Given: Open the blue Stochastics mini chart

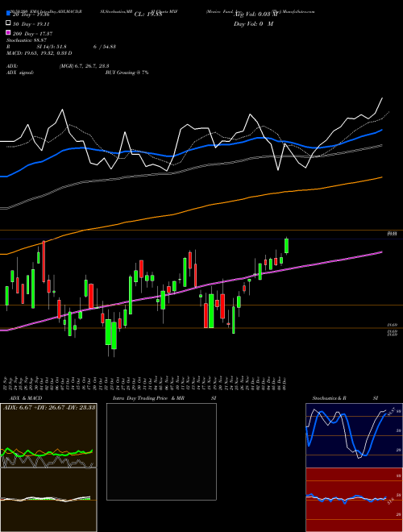Looking at the screenshot, I should click(354, 435).
